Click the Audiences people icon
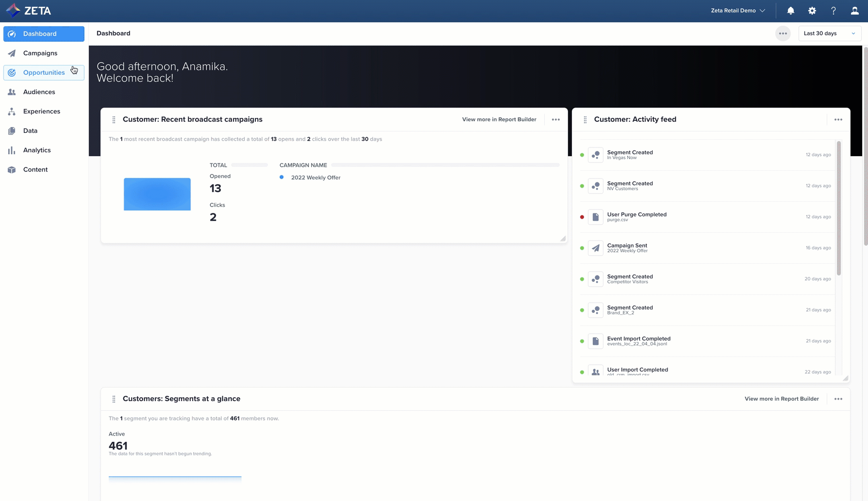This screenshot has height=501, width=868. pyautogui.click(x=12, y=92)
